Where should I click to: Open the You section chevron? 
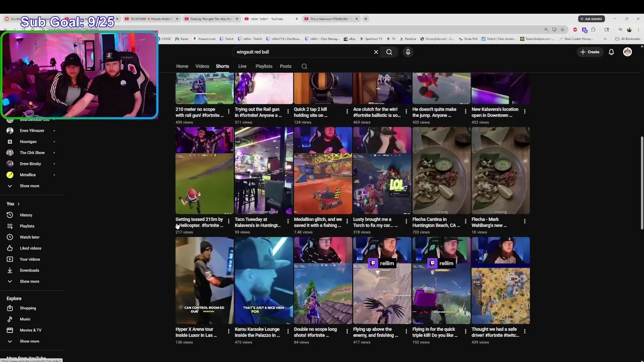(x=19, y=204)
